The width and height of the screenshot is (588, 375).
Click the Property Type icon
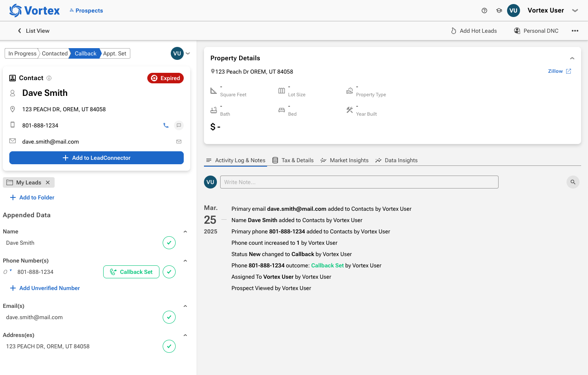click(350, 91)
